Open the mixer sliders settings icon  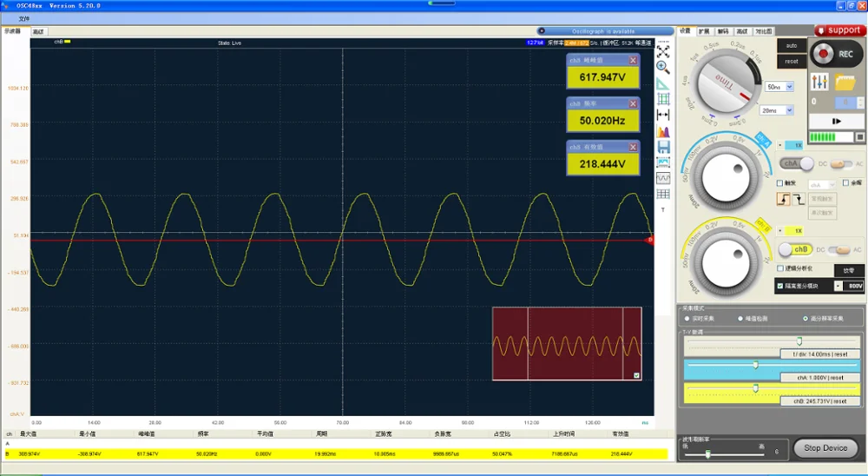[x=819, y=82]
